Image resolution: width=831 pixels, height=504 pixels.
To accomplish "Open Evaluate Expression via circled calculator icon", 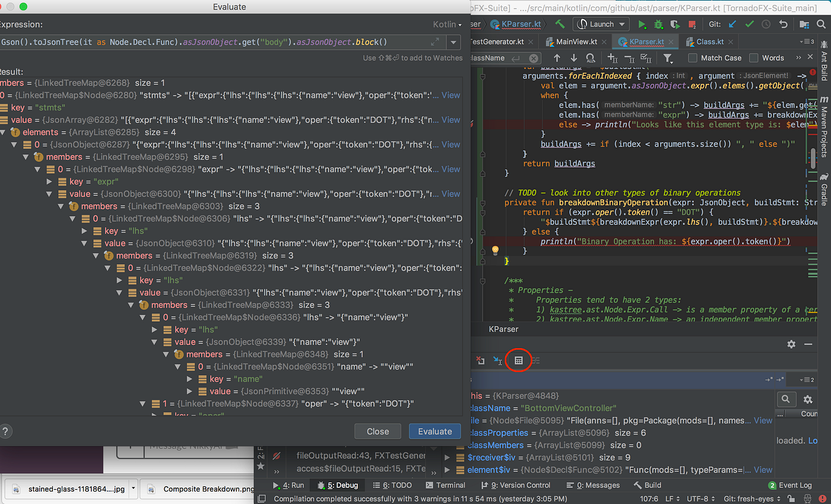I will coord(518,360).
